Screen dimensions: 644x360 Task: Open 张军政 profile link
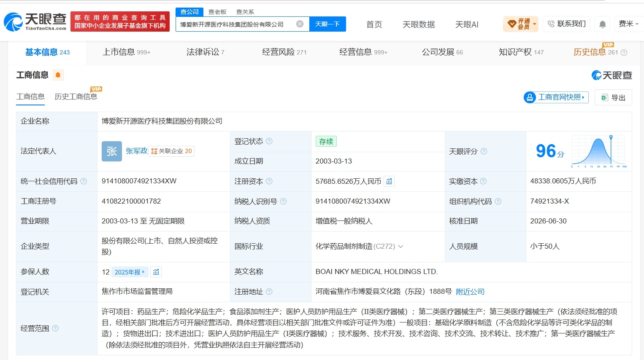coord(136,151)
